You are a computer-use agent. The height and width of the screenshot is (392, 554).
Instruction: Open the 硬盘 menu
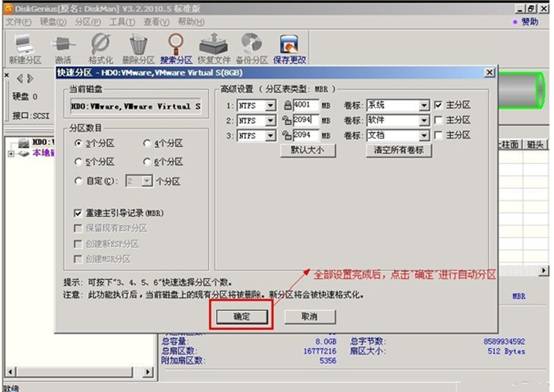click(53, 22)
